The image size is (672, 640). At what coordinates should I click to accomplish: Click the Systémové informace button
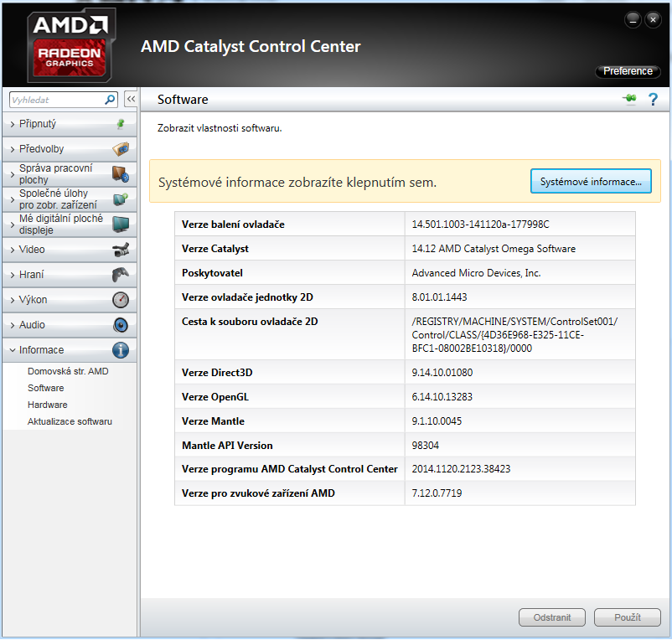591,181
